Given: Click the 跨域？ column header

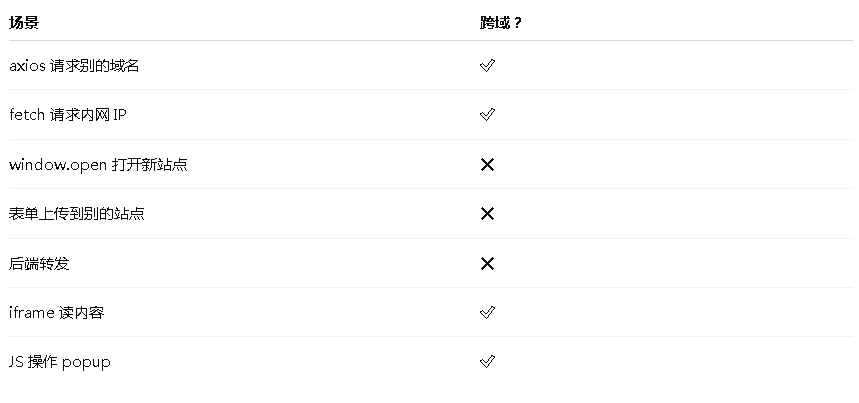Looking at the screenshot, I should [x=501, y=22].
